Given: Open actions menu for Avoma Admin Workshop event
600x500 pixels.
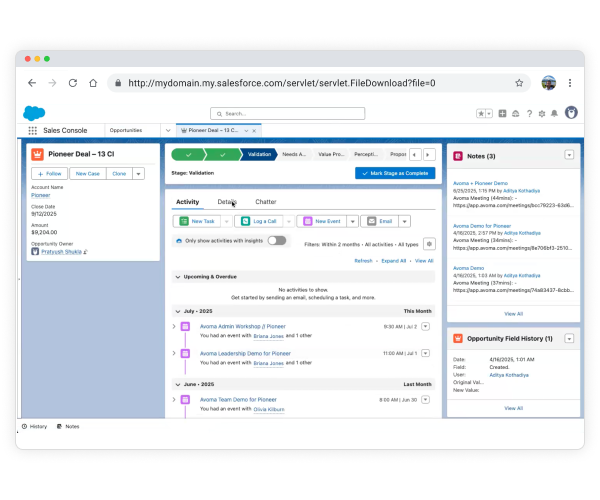Looking at the screenshot, I should [x=425, y=326].
